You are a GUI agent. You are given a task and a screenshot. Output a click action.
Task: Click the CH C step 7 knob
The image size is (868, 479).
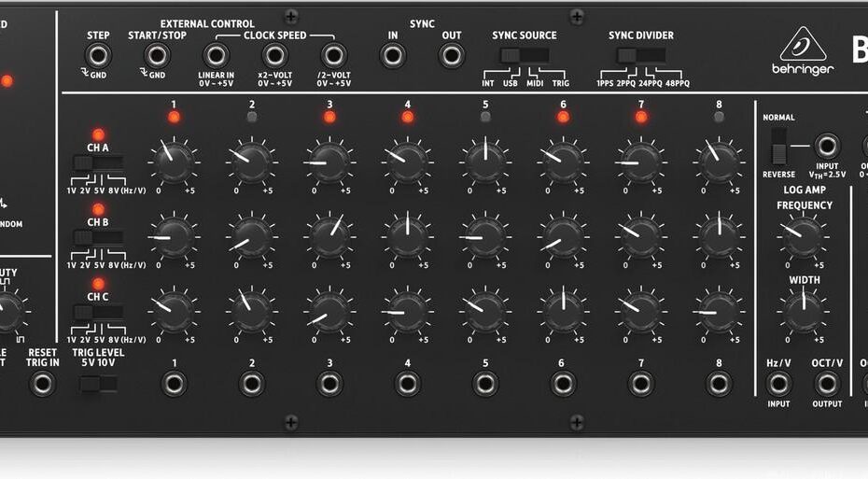pos(641,312)
